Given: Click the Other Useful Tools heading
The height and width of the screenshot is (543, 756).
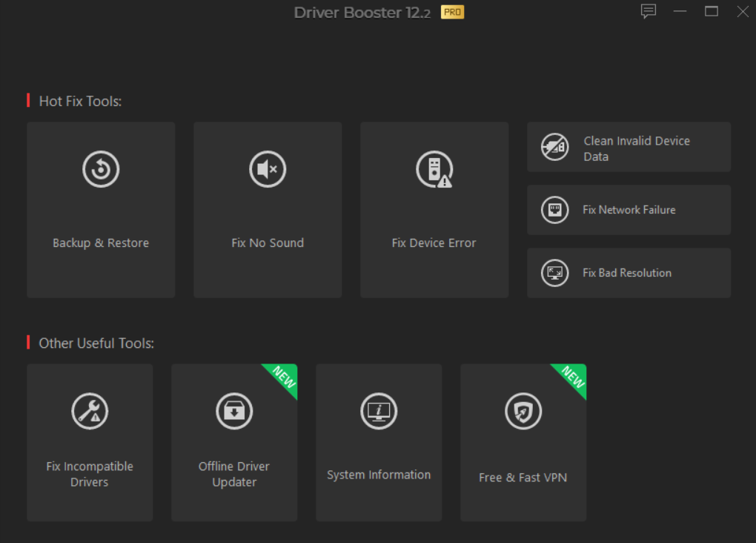Looking at the screenshot, I should tap(96, 343).
